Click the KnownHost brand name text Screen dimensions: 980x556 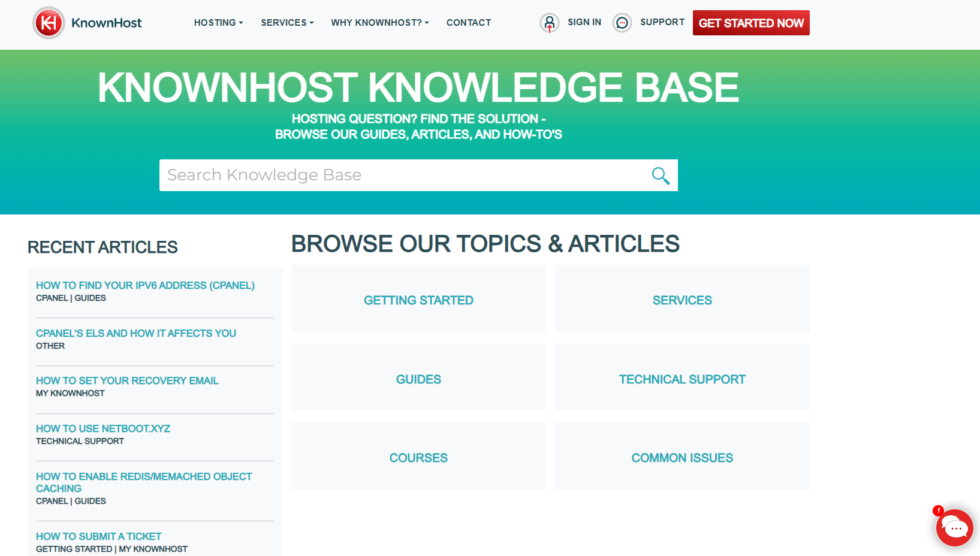pyautogui.click(x=106, y=23)
